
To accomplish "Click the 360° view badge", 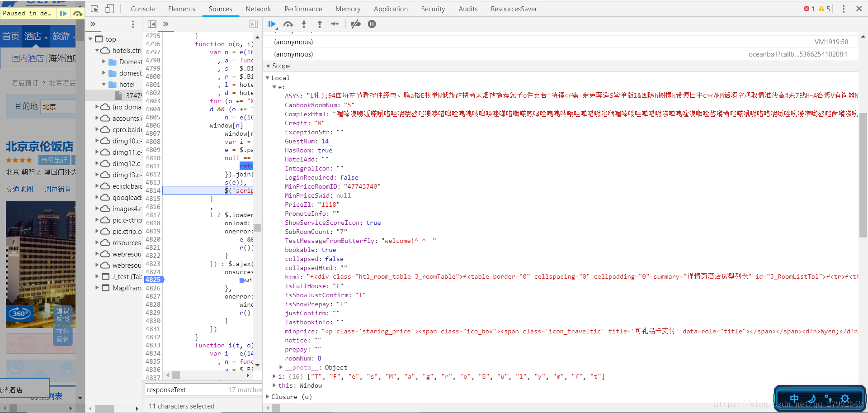I will [20, 313].
